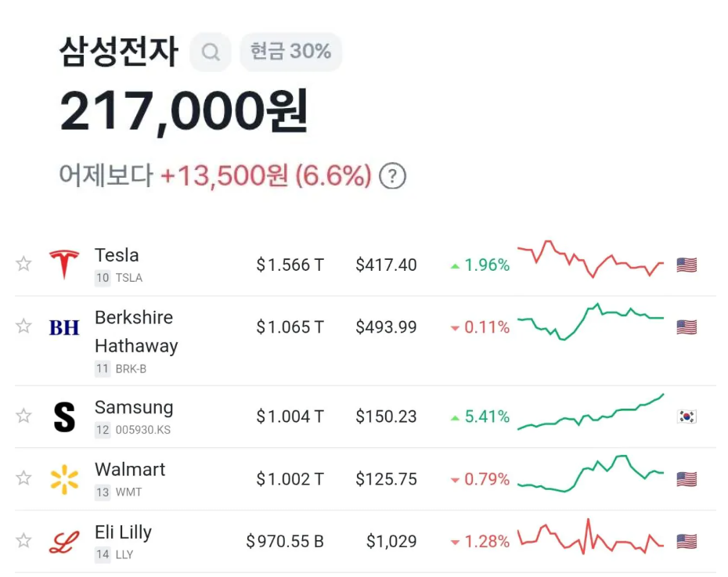Screen dimensions: 728x577
Task: Click the Walmart spark logo
Action: click(64, 480)
